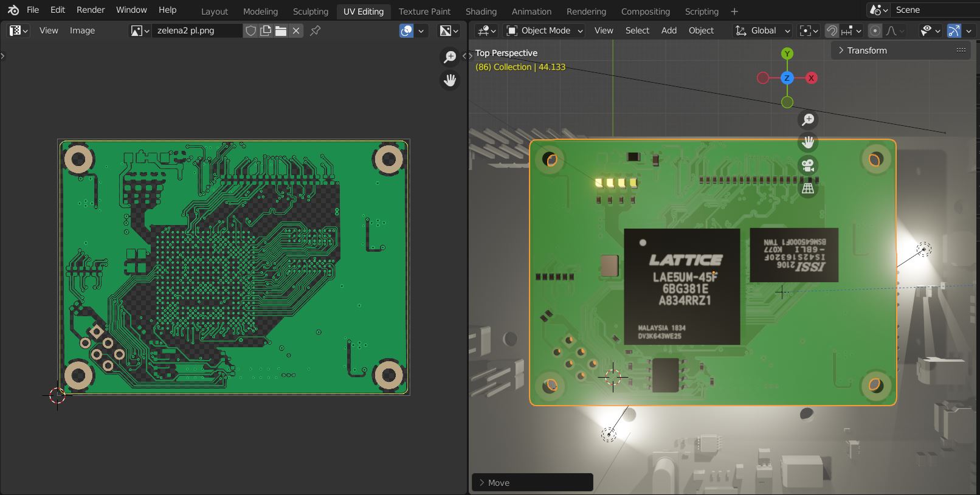Switch to the Rendering workspace tab
Viewport: 980px width, 495px height.
586,12
